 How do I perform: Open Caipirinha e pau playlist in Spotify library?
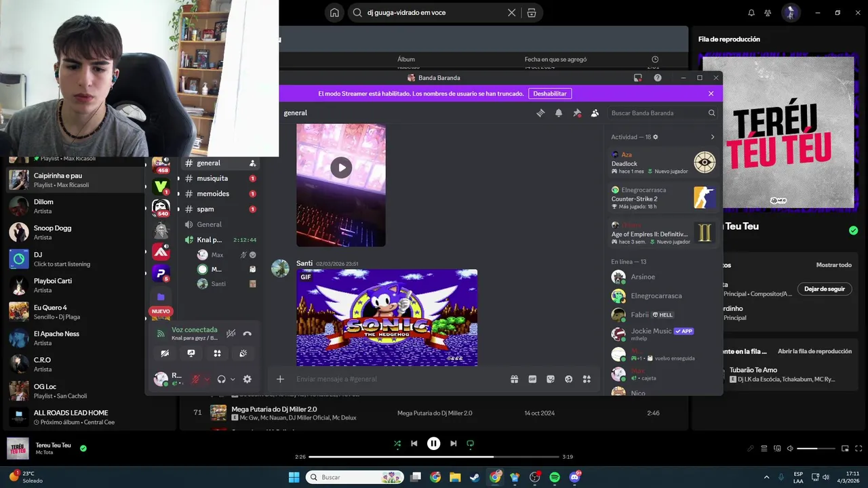[x=75, y=180]
